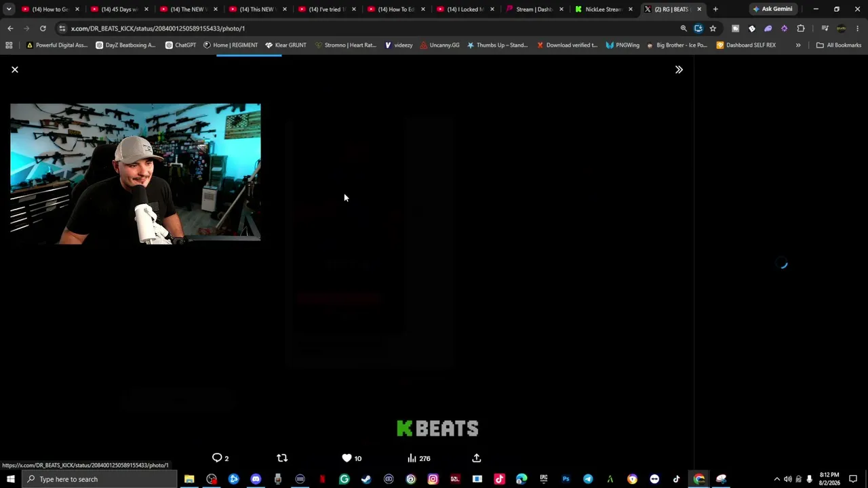Screen dimensions: 868x488
Task: Open the volume control in system tray
Action: coord(787,479)
